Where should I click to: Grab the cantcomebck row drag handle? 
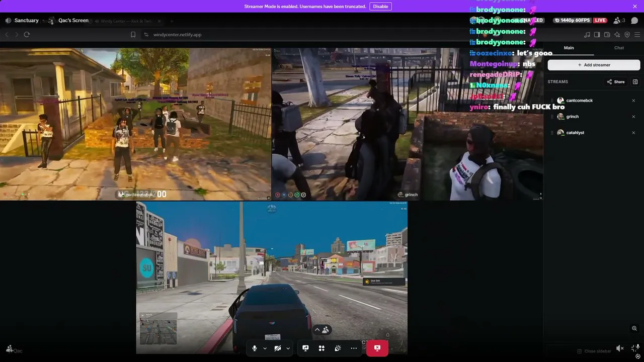[552, 101]
